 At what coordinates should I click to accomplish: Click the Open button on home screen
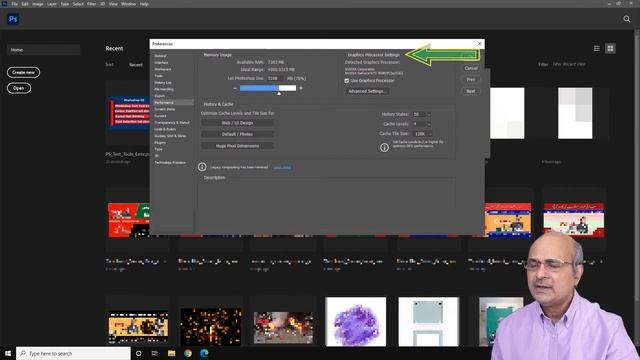pos(19,88)
